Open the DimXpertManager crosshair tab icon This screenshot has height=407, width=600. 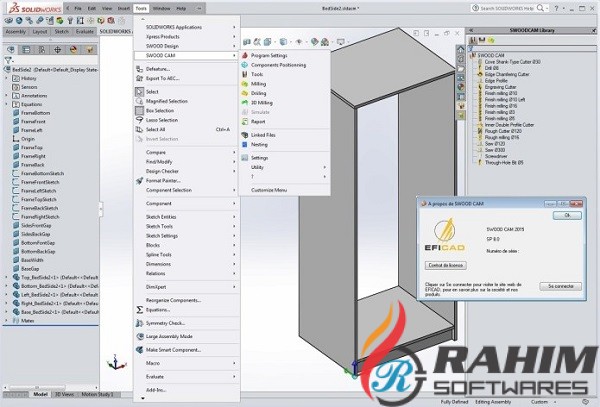point(57,50)
